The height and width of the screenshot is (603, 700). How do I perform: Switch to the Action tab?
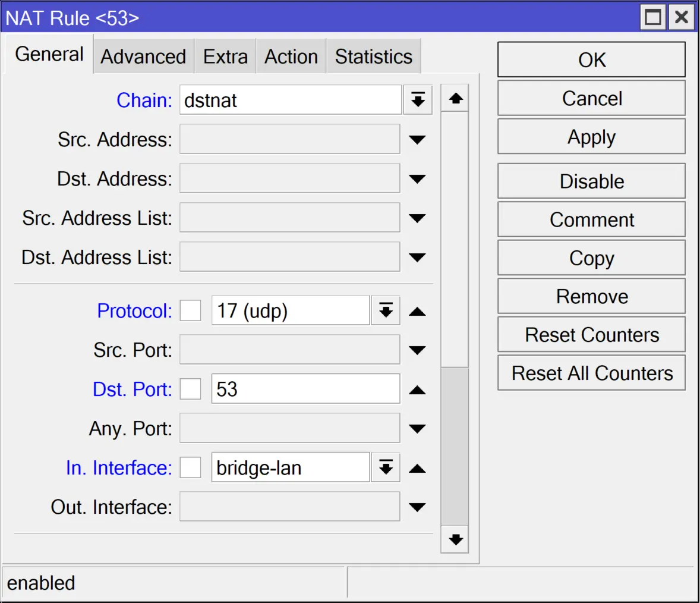click(x=291, y=56)
